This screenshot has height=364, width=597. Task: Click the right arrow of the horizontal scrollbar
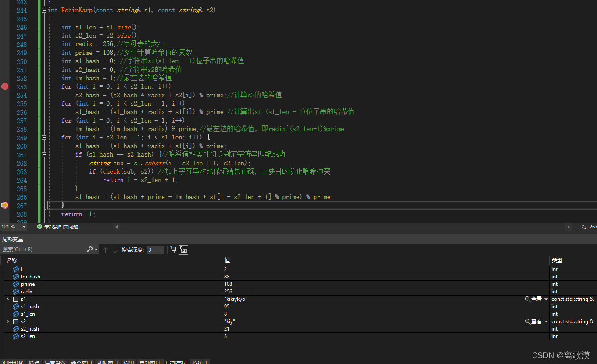coord(569,227)
